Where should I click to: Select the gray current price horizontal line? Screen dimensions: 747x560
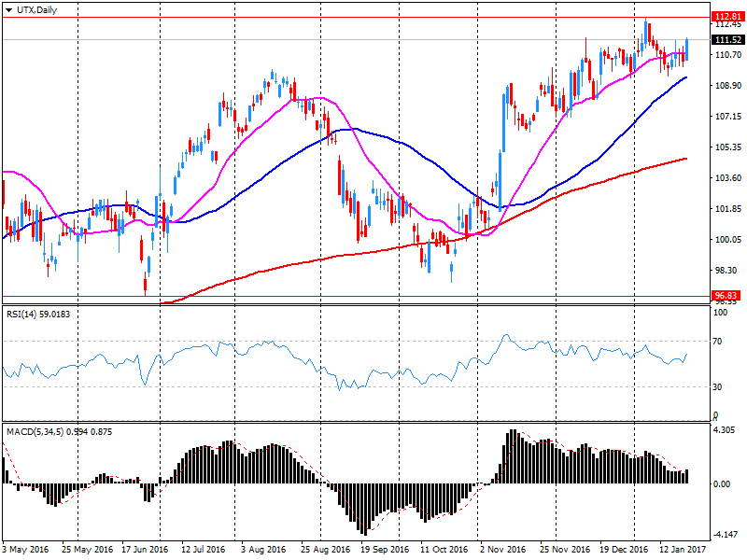(x=356, y=40)
